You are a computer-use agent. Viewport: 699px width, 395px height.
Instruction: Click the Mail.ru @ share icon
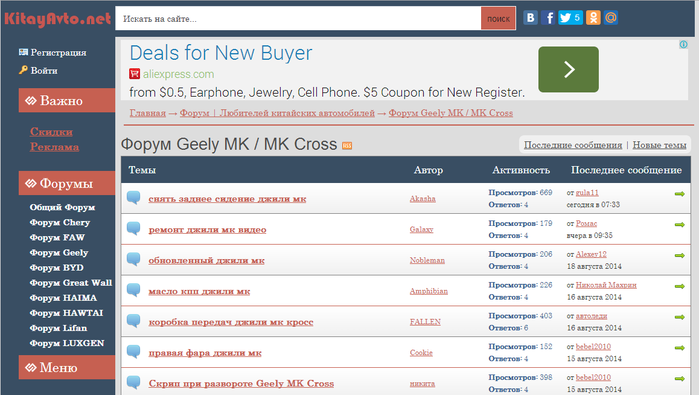click(611, 18)
